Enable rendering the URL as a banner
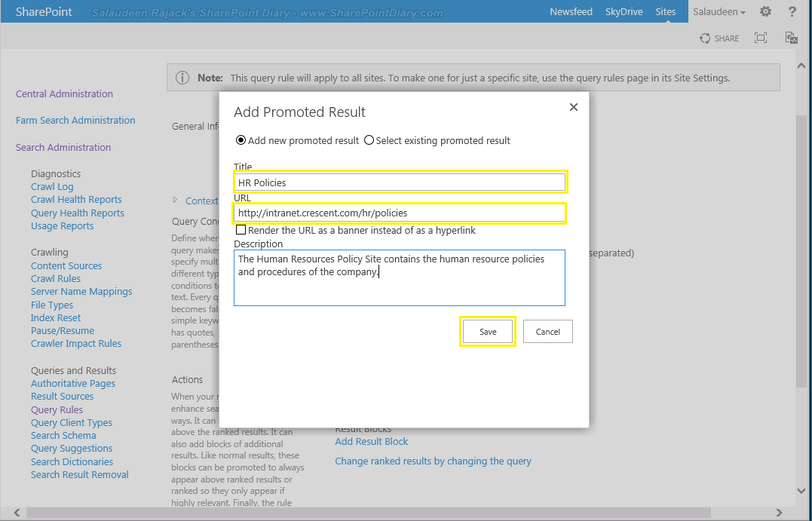This screenshot has width=812, height=521. click(x=240, y=229)
